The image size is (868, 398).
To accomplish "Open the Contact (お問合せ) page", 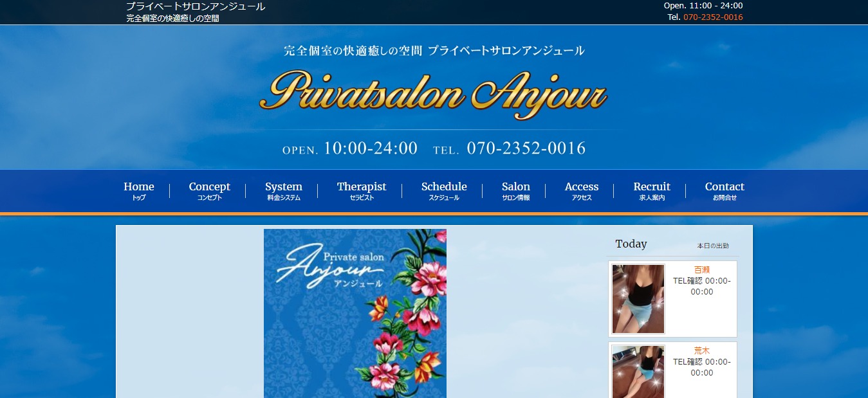I will pos(725,190).
